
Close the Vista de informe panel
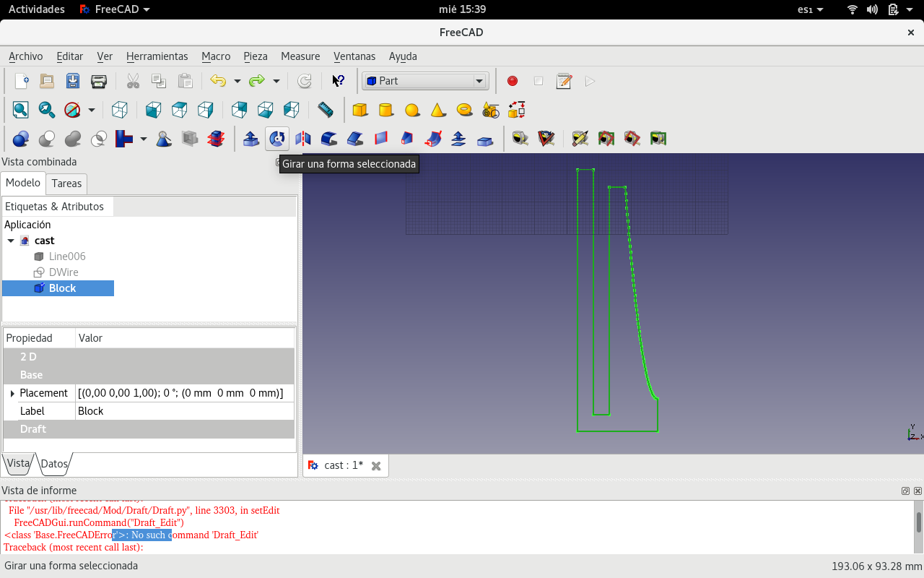point(918,491)
